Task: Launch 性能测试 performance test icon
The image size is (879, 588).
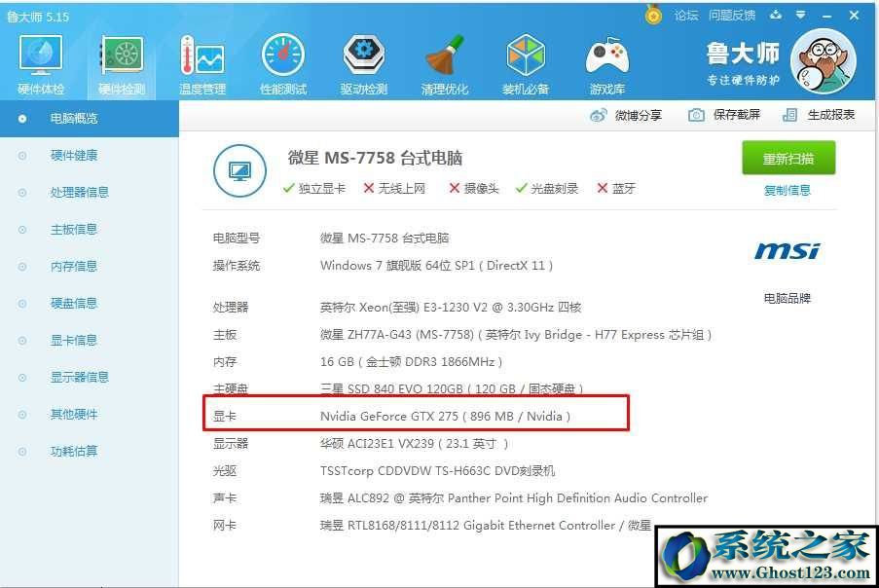Action: 283,64
